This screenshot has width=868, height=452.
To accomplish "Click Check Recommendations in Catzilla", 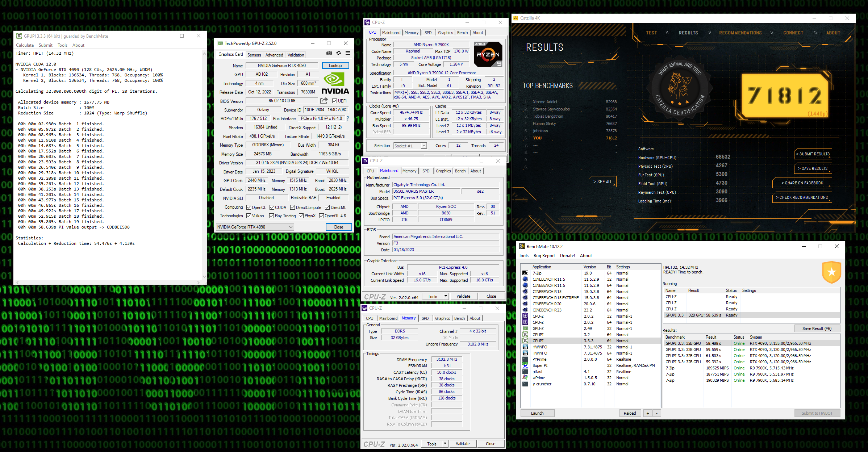I will click(802, 197).
